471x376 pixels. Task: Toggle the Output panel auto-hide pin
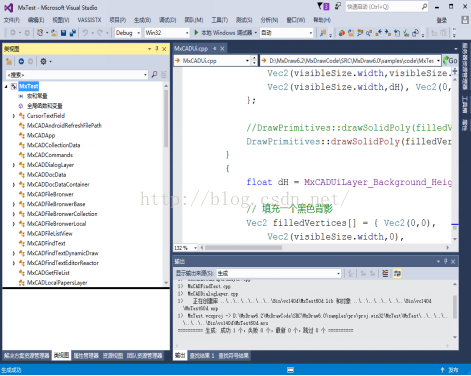tap(446, 262)
